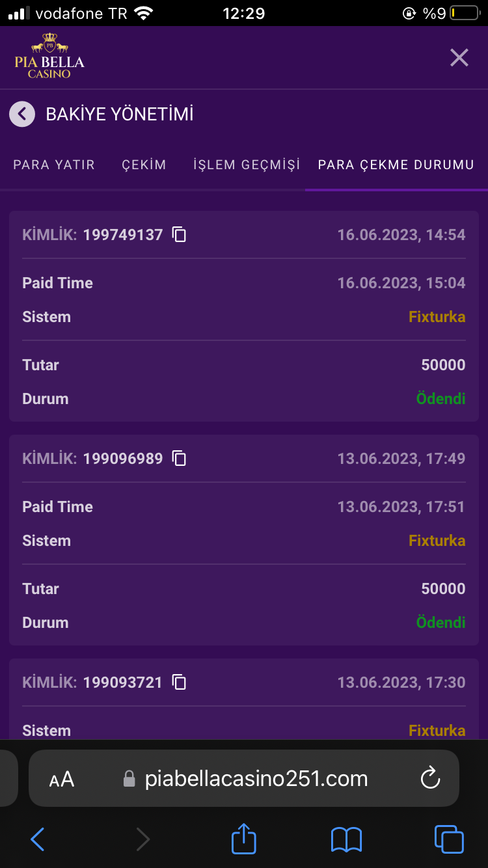The image size is (488, 868).
Task: Open the AA reader text options
Action: (62, 779)
